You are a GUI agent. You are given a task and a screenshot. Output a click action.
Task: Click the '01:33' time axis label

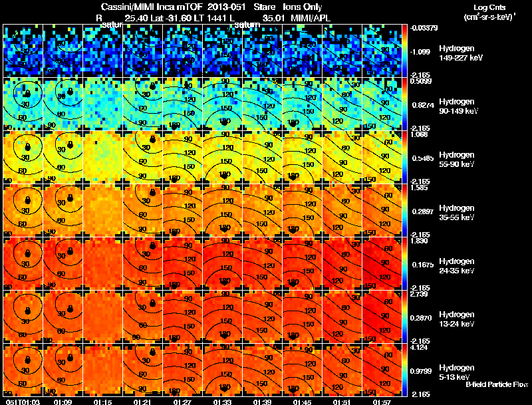click(x=222, y=402)
